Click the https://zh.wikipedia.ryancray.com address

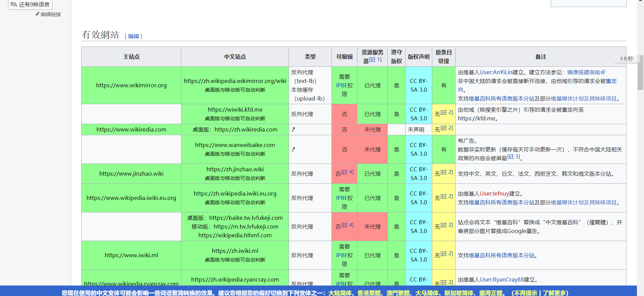(x=235, y=279)
